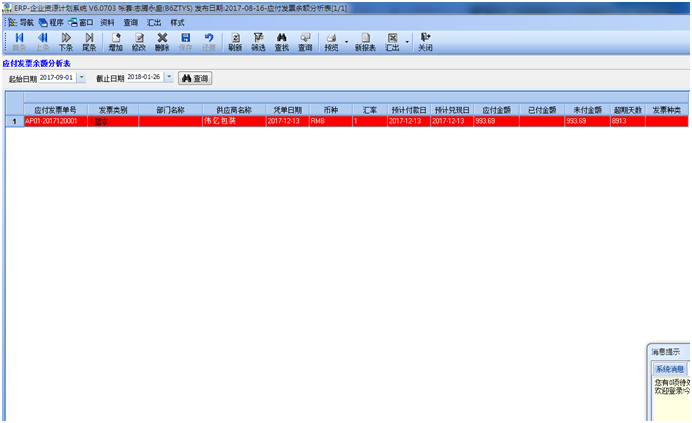Image resolution: width=692 pixels, height=423 pixels.
Task: Expand the 起始日期 date dropdown
Action: [x=81, y=77]
